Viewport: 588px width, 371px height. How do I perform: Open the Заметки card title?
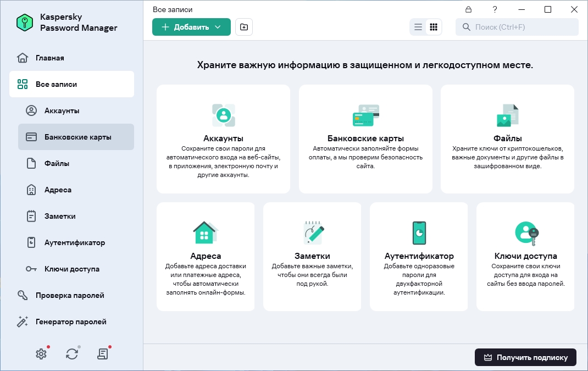(x=312, y=256)
